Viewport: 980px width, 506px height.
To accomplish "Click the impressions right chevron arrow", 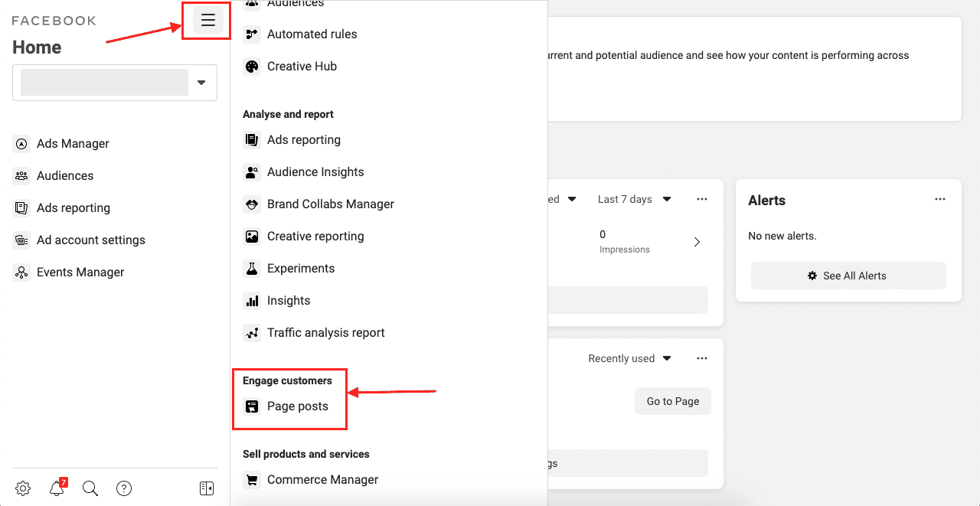I will point(697,242).
